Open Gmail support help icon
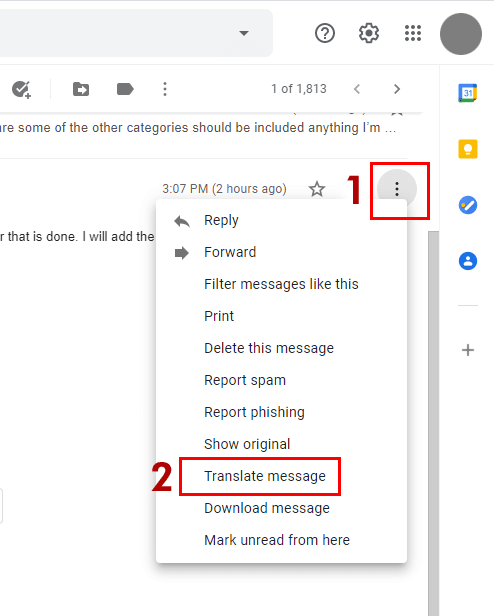 coord(325,33)
